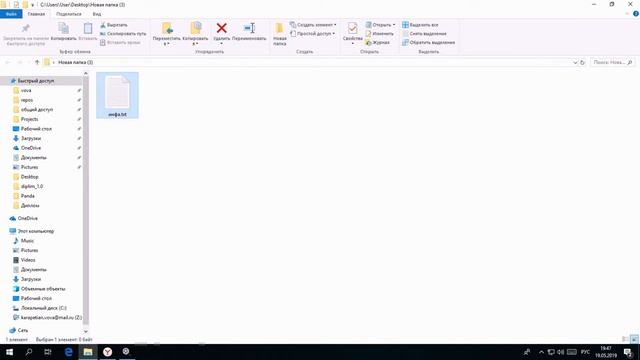Open Диплом folder in sidebar
Viewport: 640px width, 360px height.
point(30,205)
